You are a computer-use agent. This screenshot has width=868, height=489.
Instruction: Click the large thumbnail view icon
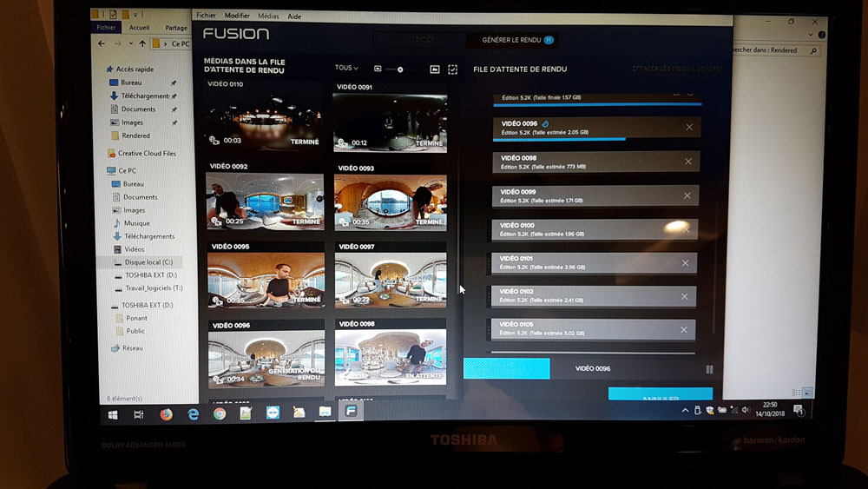click(435, 69)
